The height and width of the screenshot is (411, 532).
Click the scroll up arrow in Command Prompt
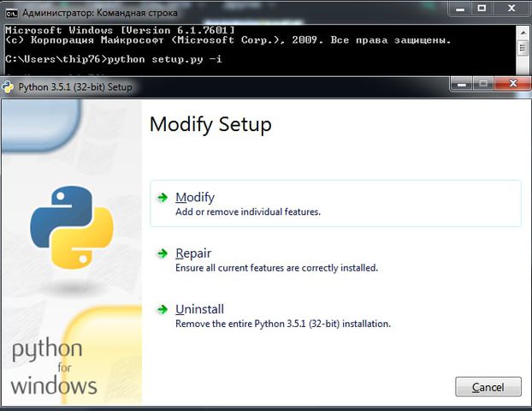(x=523, y=33)
